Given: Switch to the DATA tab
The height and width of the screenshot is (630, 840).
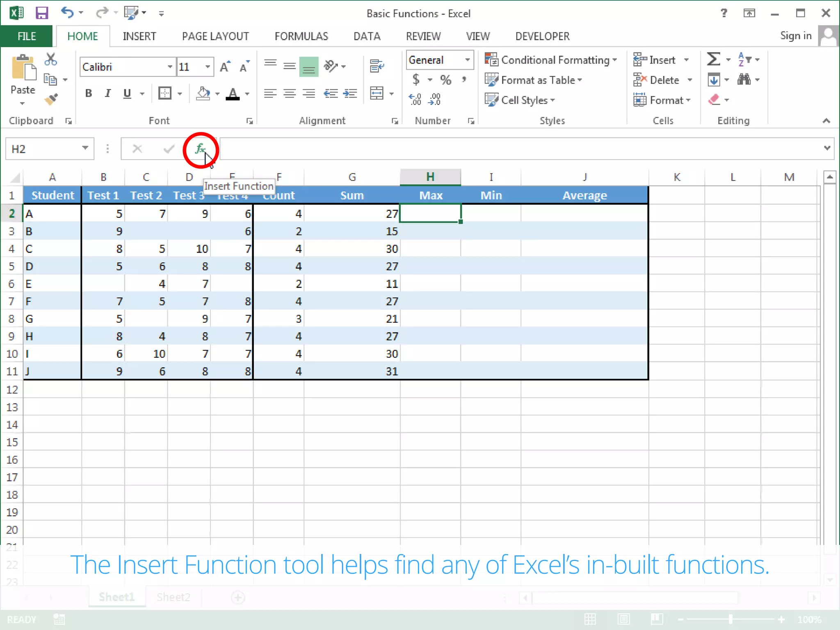Looking at the screenshot, I should [x=367, y=36].
